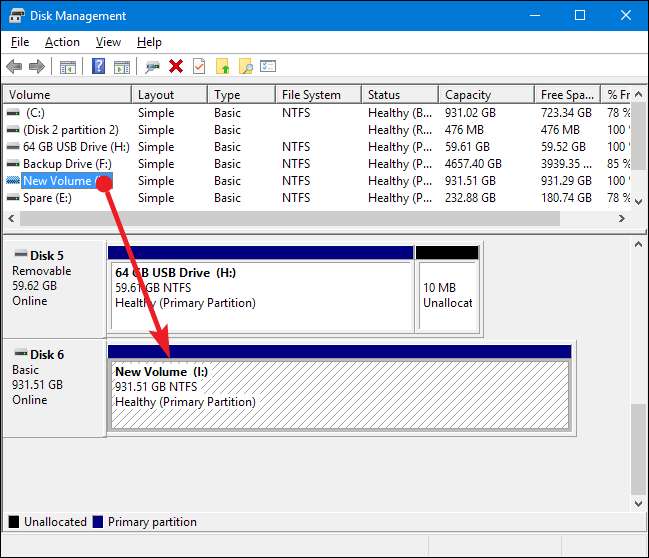
Task: Click the Forward arrow toolbar icon
Action: [37, 66]
